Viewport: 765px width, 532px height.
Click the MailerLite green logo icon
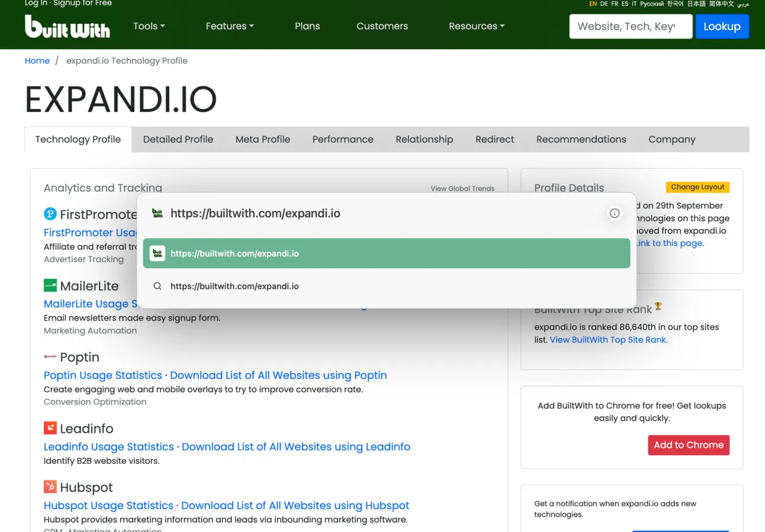[x=50, y=285]
